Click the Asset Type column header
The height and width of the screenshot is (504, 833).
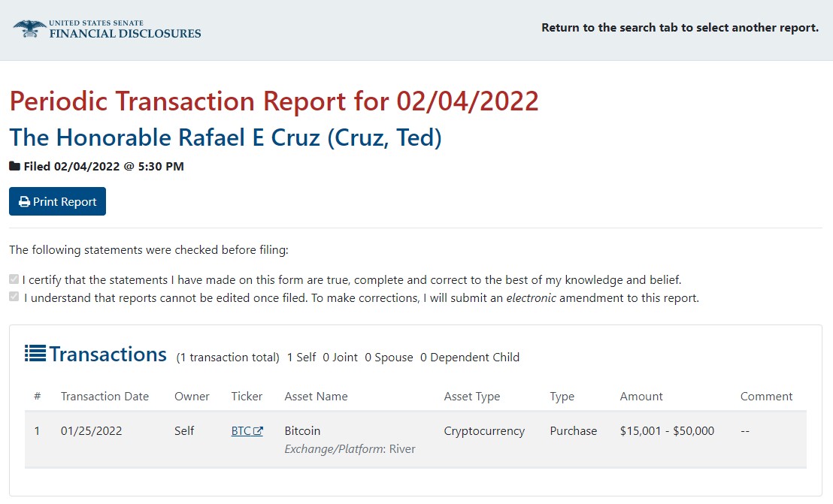[x=471, y=397]
